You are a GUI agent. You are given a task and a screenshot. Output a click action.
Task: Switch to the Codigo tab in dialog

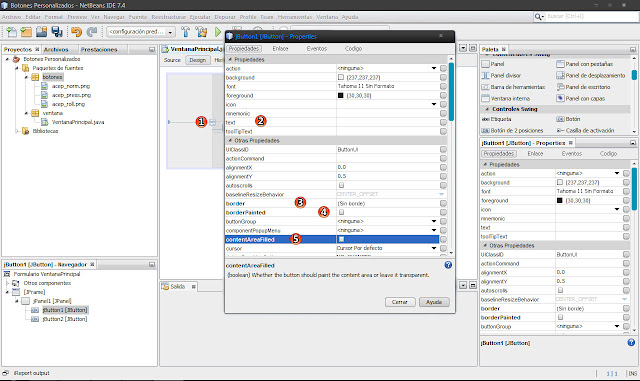(353, 49)
